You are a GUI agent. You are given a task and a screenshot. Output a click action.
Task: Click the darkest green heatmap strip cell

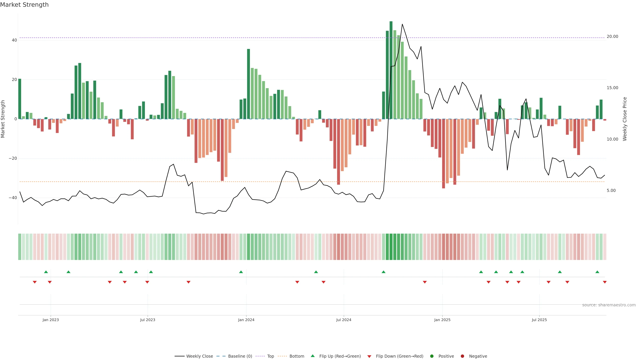pyautogui.click(x=391, y=247)
